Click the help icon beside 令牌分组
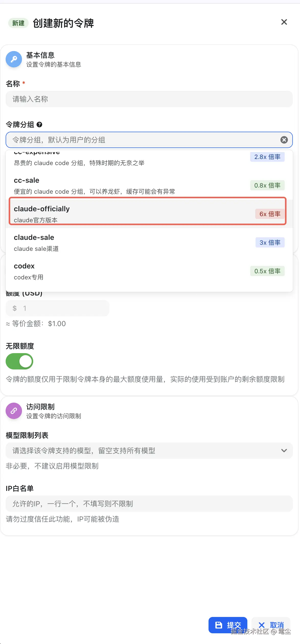This screenshot has width=300, height=644. pyautogui.click(x=39, y=125)
